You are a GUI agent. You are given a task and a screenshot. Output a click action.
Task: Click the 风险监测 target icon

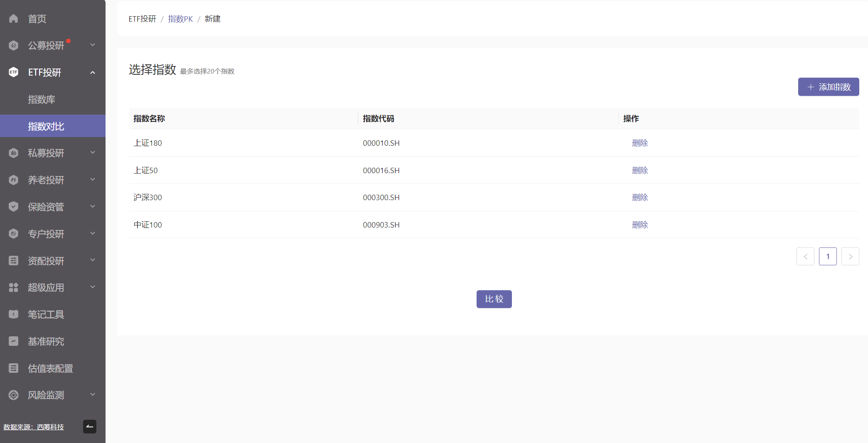[13, 395]
